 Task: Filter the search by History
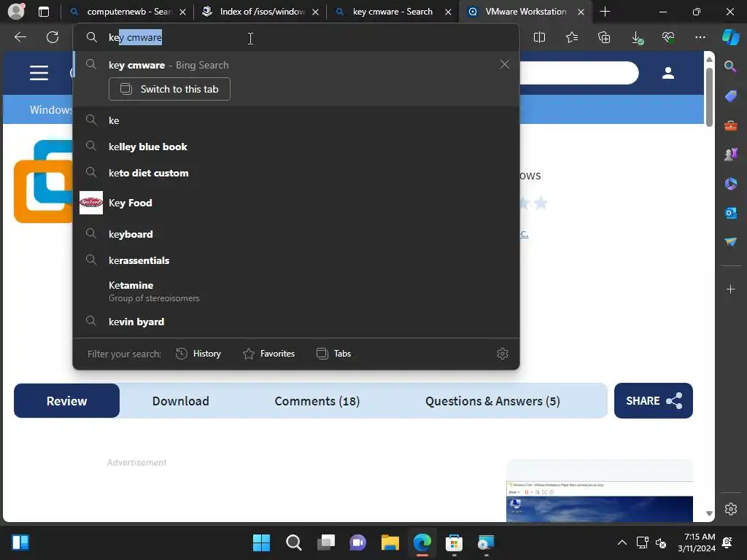point(198,354)
